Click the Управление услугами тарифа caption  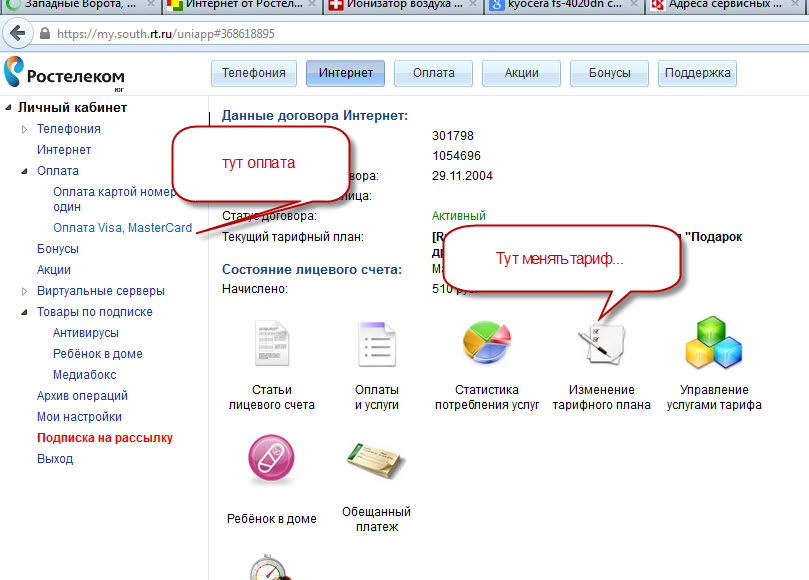point(714,397)
